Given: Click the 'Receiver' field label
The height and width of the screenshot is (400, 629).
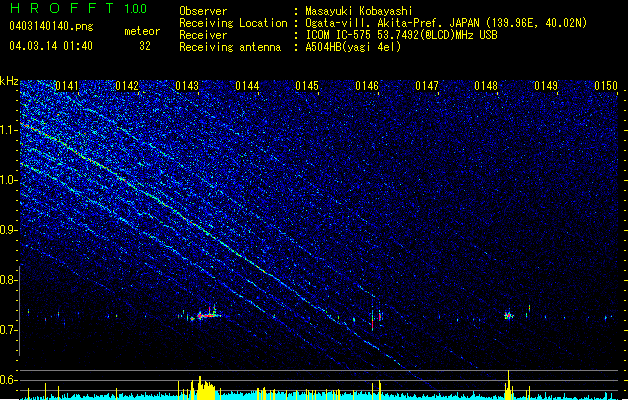Looking at the screenshot, I should pos(203,35).
